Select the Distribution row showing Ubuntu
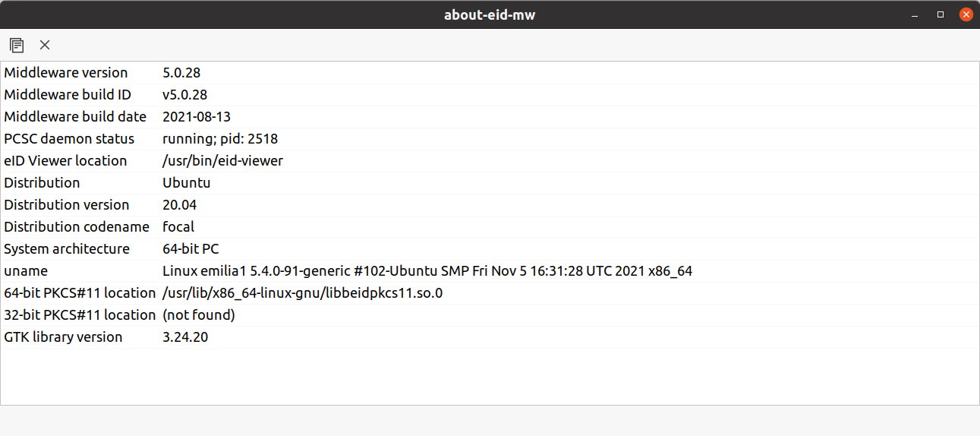 point(490,183)
